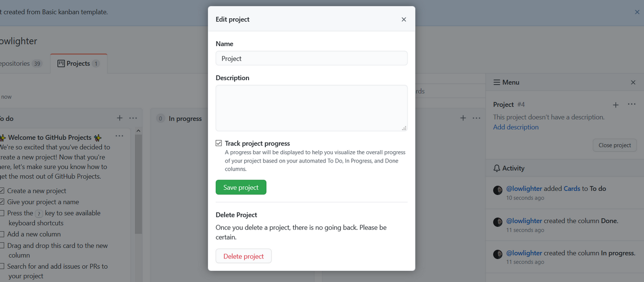Click lowlighter's avatar in the first activity entry
This screenshot has width=644, height=282.
498,190
